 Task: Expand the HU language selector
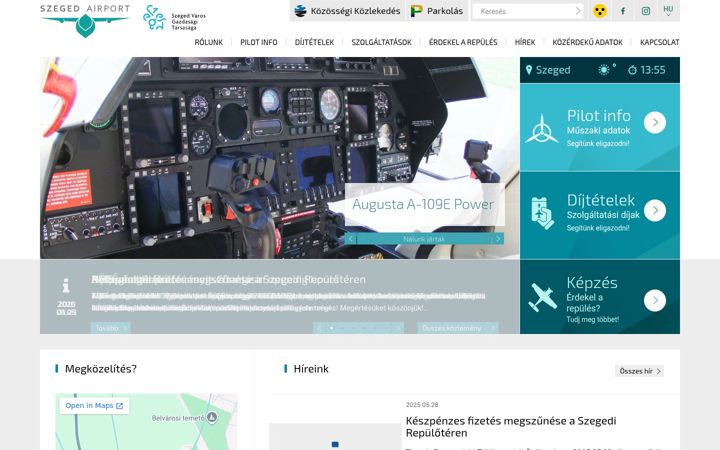pos(668,11)
